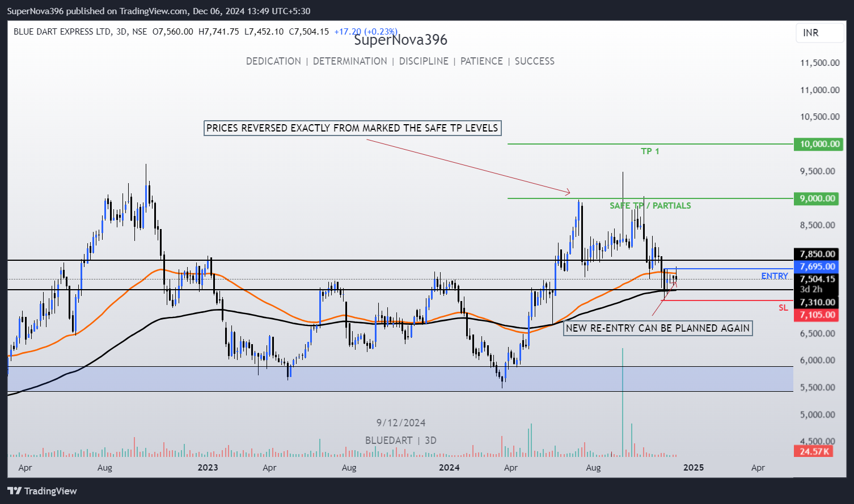
Task: Click the 11,500.00 price axis value
Action: [x=819, y=63]
